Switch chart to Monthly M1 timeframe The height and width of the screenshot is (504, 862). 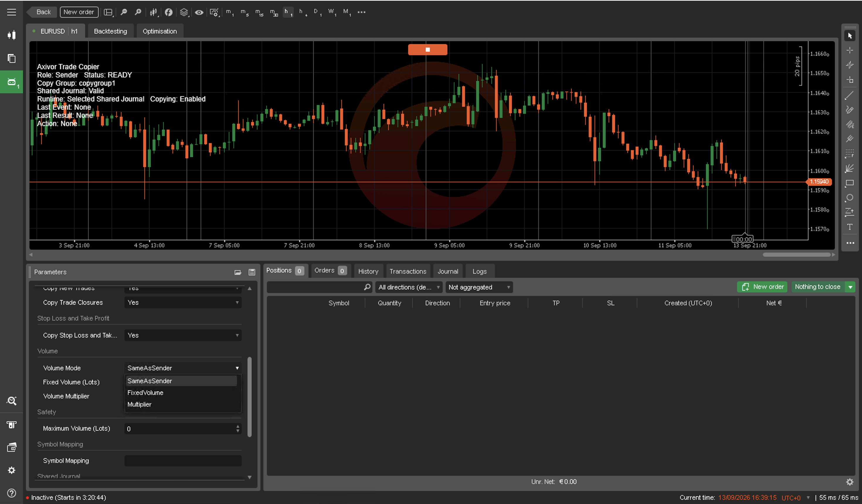[x=347, y=12]
